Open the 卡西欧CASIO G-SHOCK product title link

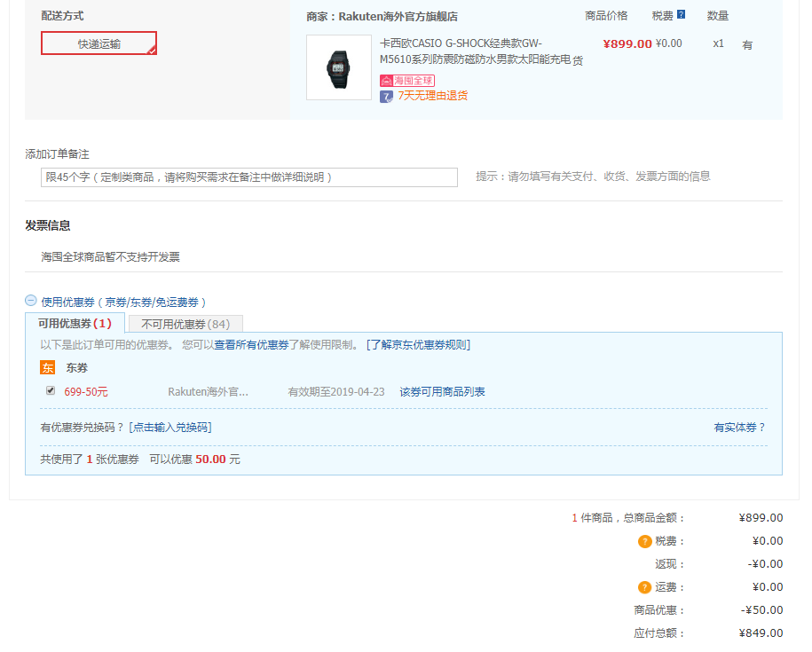pyautogui.click(x=475, y=51)
